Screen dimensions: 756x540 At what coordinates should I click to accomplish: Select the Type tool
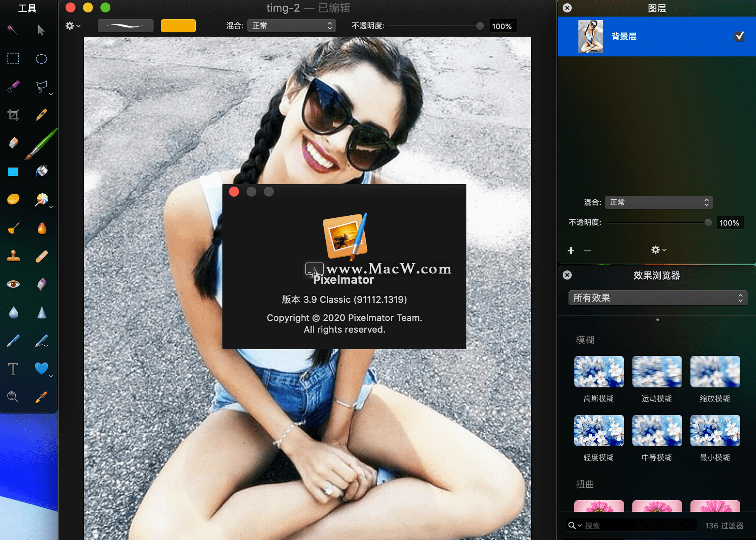(13, 369)
